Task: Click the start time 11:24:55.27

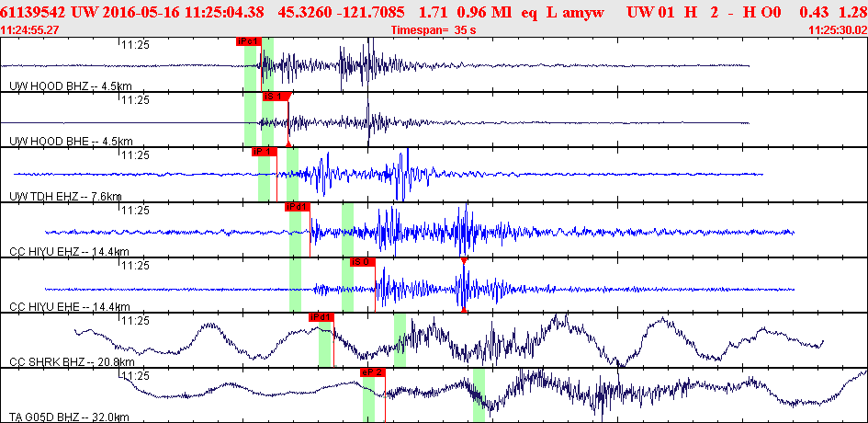Action: tap(30, 30)
